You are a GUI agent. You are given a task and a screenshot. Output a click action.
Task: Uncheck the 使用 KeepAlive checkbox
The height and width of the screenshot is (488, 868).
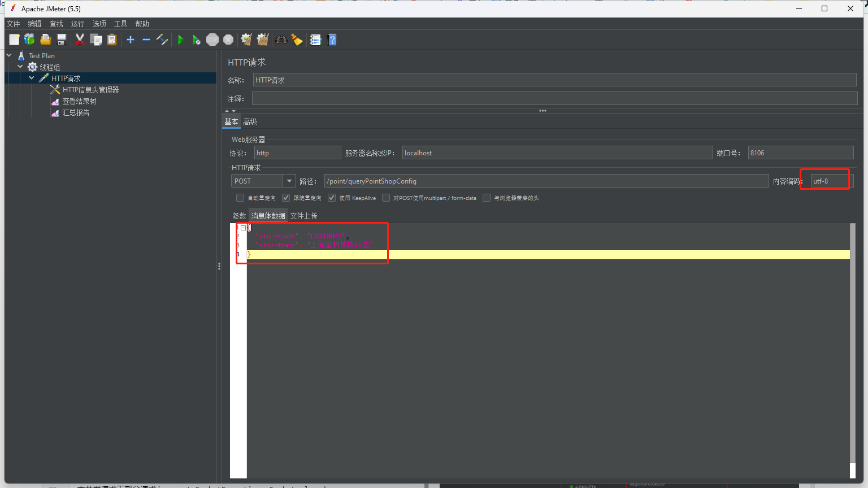tap(332, 198)
